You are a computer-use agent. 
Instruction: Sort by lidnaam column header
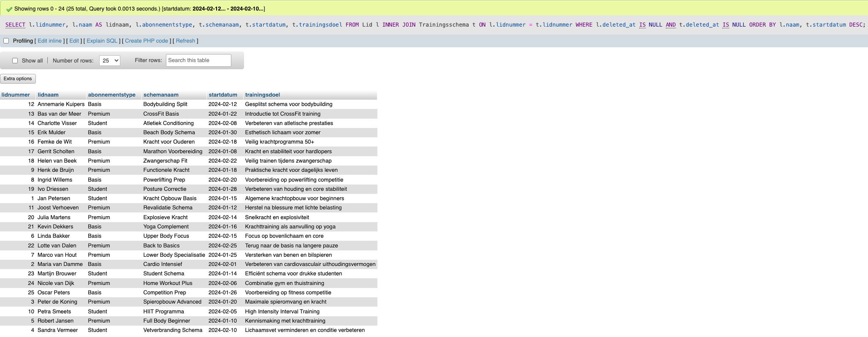[48, 95]
